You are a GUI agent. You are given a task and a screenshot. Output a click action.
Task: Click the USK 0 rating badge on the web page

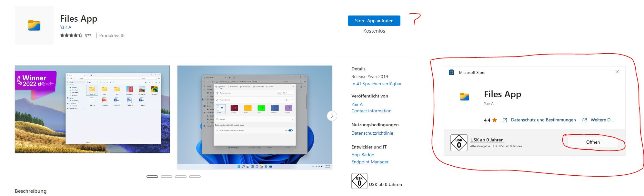click(359, 181)
